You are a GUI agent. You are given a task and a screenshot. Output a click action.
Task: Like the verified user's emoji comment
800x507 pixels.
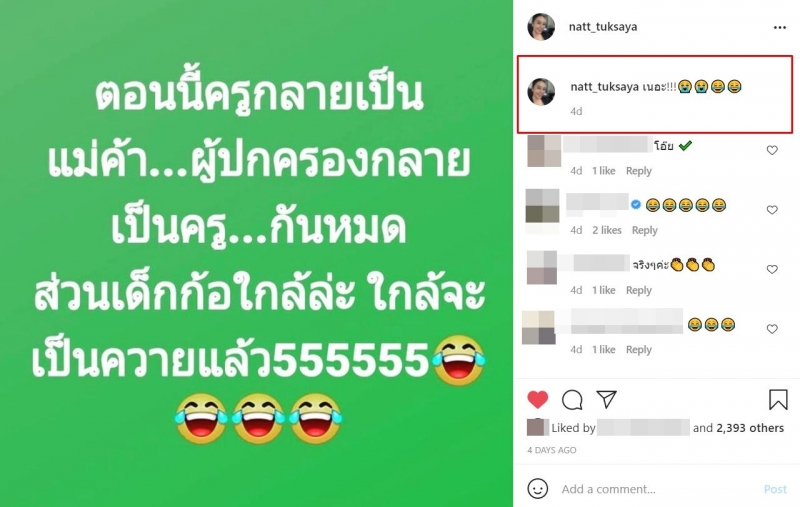point(772,210)
